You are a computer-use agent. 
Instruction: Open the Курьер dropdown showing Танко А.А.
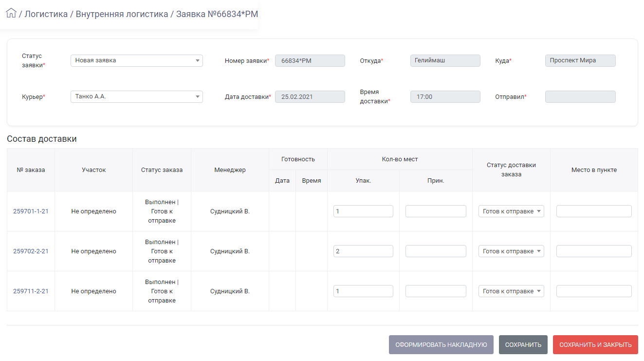pos(137,96)
